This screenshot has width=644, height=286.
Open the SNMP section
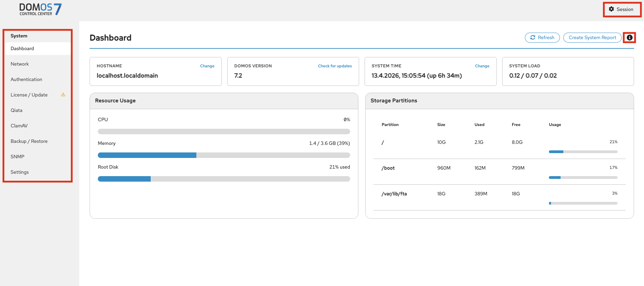[38, 157]
